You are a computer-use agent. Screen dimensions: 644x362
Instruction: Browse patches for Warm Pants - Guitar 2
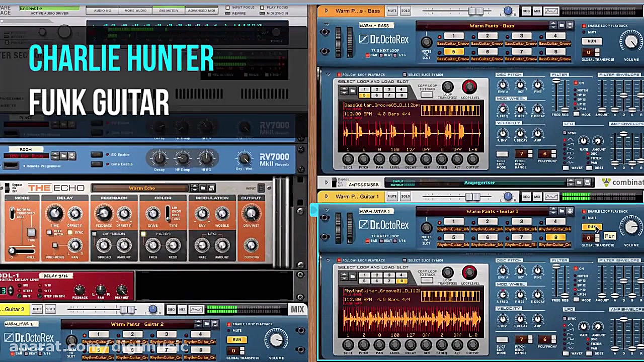point(207,324)
